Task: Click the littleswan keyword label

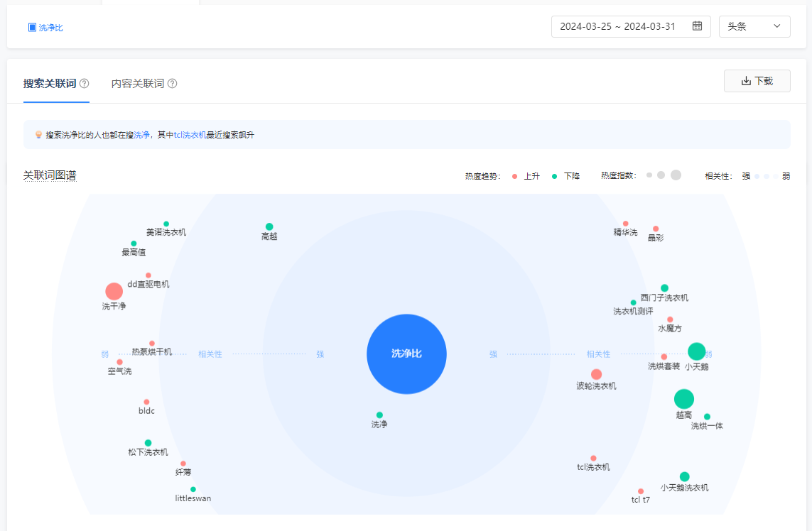Action: coord(193,498)
